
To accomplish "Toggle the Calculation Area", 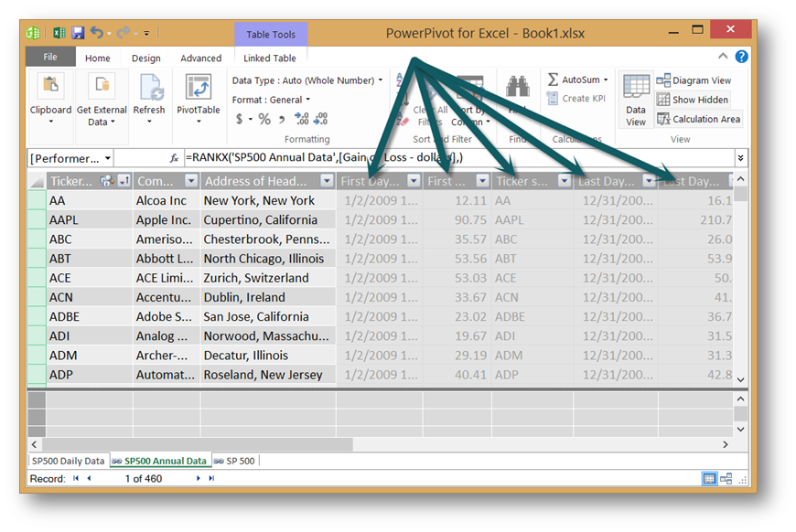I will point(698,119).
